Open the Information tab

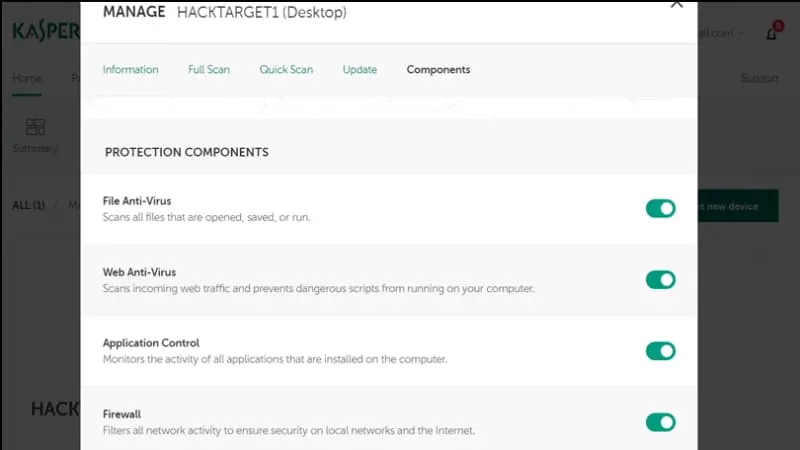(x=131, y=69)
